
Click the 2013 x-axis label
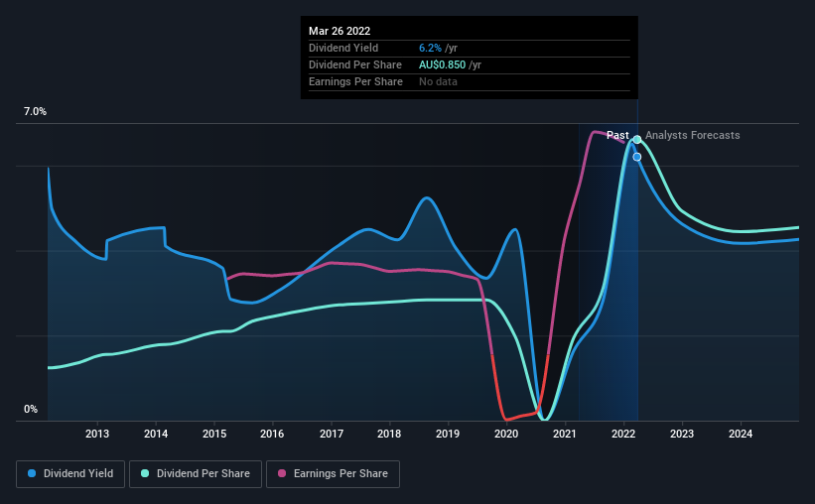(x=97, y=434)
